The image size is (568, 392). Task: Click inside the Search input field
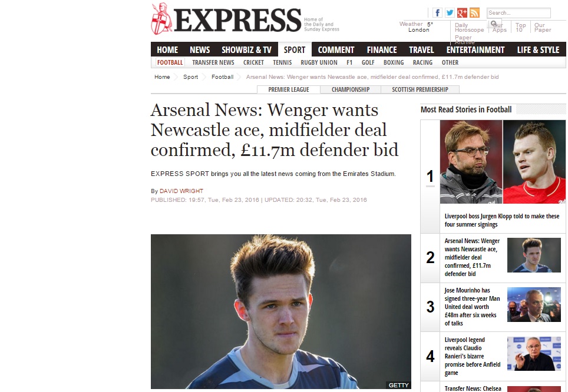[519, 13]
